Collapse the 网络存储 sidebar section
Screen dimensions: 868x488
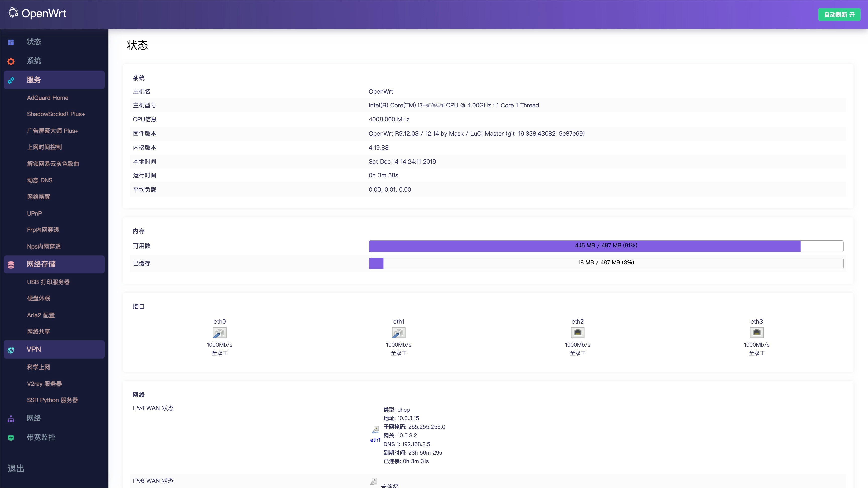tap(54, 264)
